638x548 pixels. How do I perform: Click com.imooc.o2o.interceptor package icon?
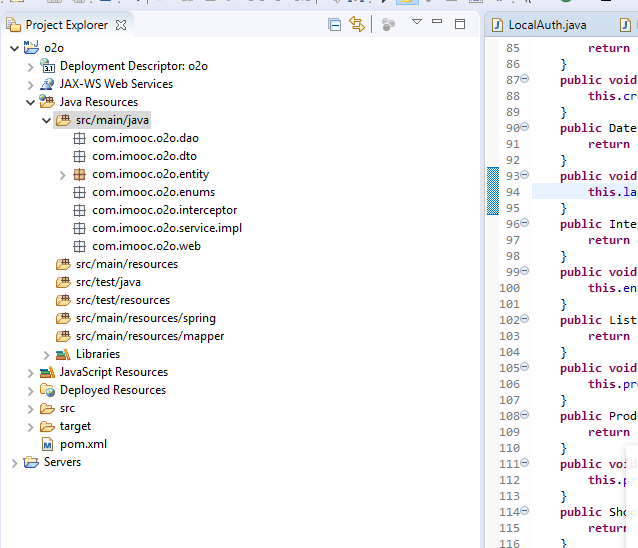click(x=79, y=210)
